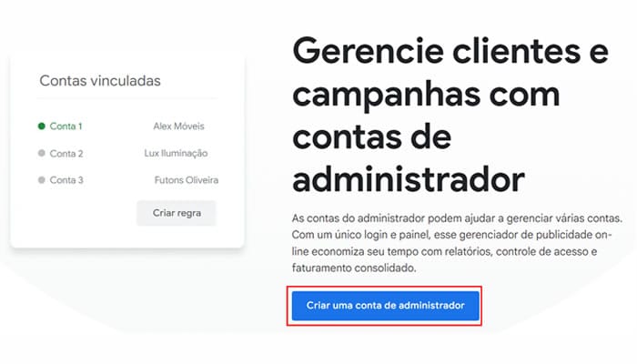Viewport: 637px width, 364px height.
Task: Click Criar uma conta de administrador button
Action: point(386,306)
